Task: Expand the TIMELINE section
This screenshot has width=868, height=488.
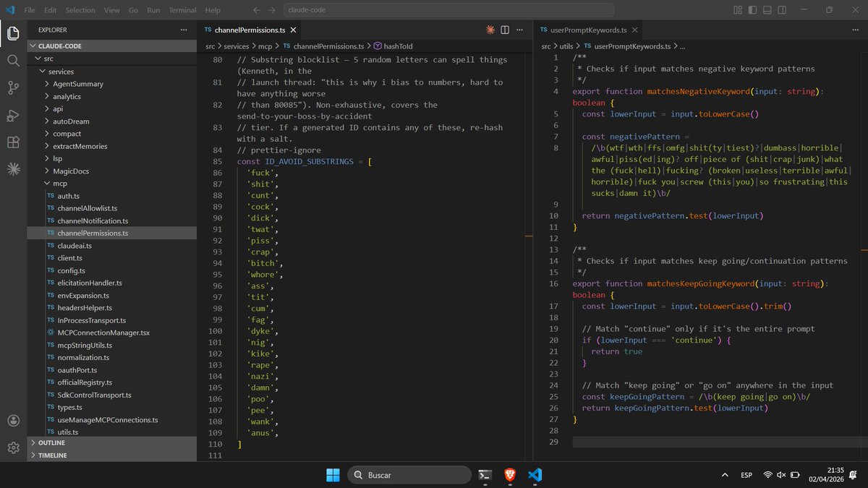Action: click(x=112, y=455)
